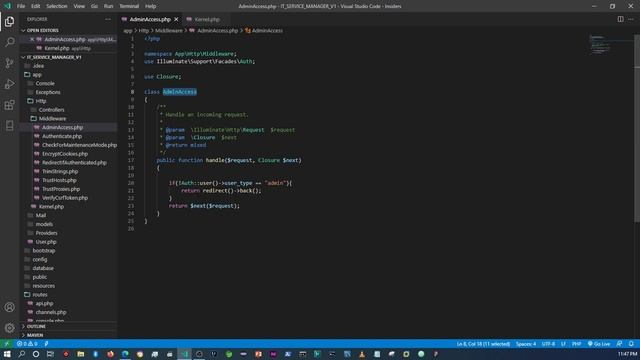
Task: Open Task View on the taskbar
Action: (x=50, y=354)
